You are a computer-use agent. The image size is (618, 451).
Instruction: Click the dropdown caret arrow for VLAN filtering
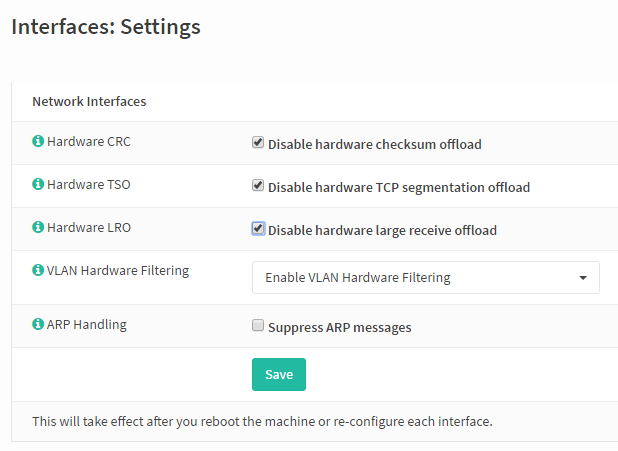583,278
